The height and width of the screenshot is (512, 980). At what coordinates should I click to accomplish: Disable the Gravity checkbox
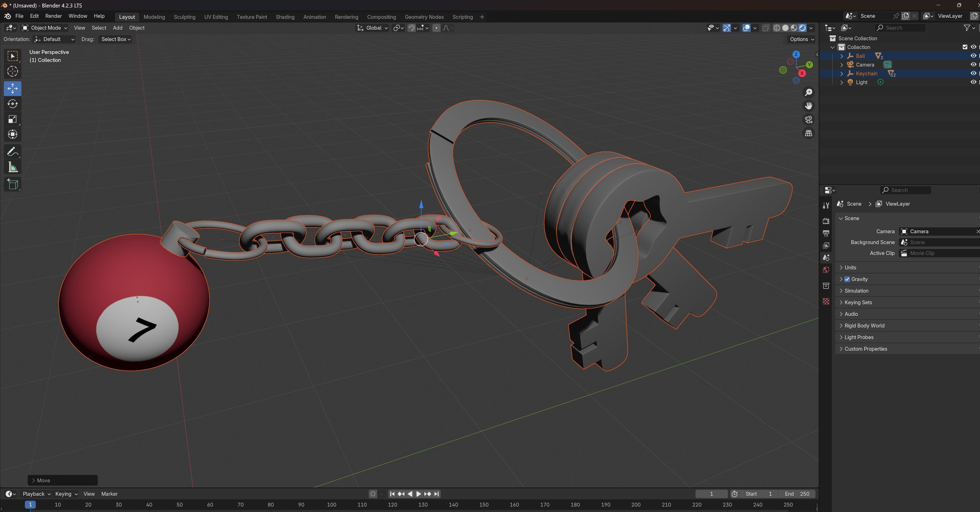coord(847,279)
